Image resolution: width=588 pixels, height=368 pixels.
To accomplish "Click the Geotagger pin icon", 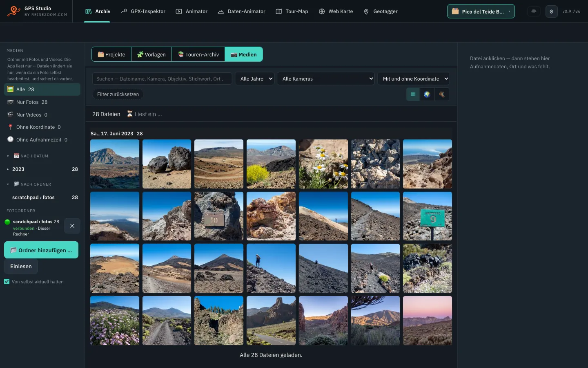I will coord(366,11).
